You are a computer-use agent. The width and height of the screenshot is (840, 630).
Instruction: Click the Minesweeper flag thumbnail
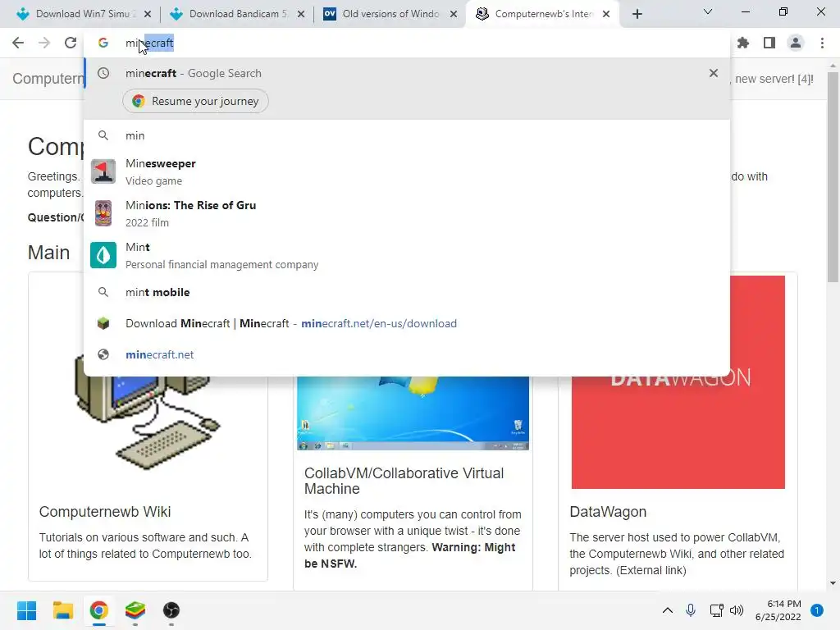[x=103, y=171]
